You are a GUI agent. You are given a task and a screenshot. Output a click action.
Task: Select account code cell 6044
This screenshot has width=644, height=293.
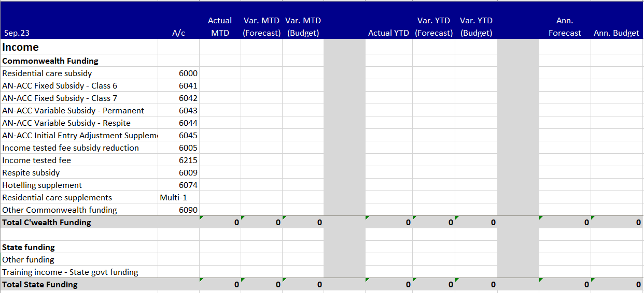178,123
